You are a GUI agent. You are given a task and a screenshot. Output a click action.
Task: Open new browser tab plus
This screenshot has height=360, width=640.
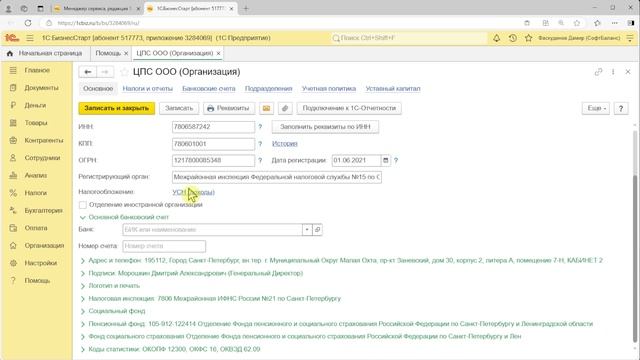tap(246, 8)
